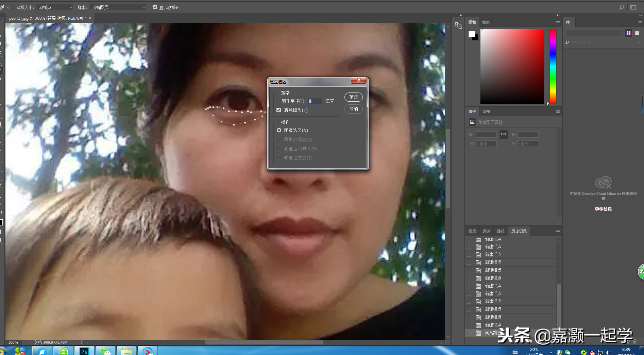Click the 确定 button in dialog
The width and height of the screenshot is (644, 355).
(354, 97)
